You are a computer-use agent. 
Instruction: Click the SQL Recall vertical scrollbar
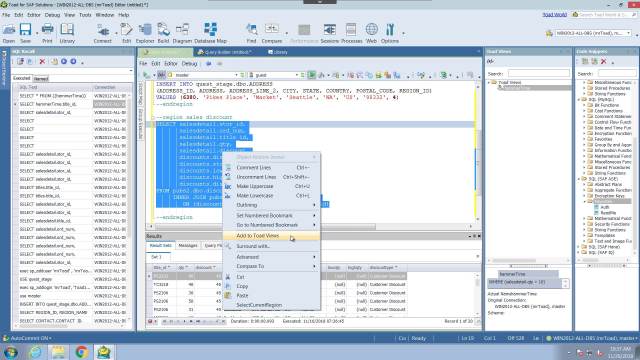(129, 167)
